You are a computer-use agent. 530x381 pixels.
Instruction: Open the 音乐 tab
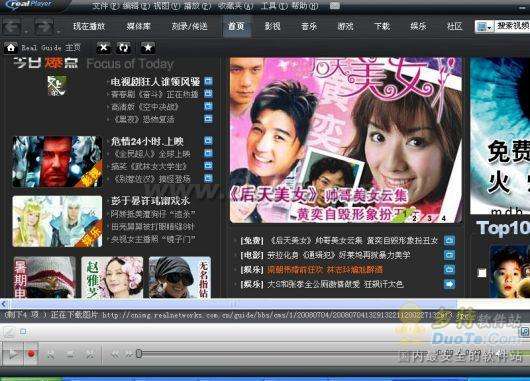point(309,26)
